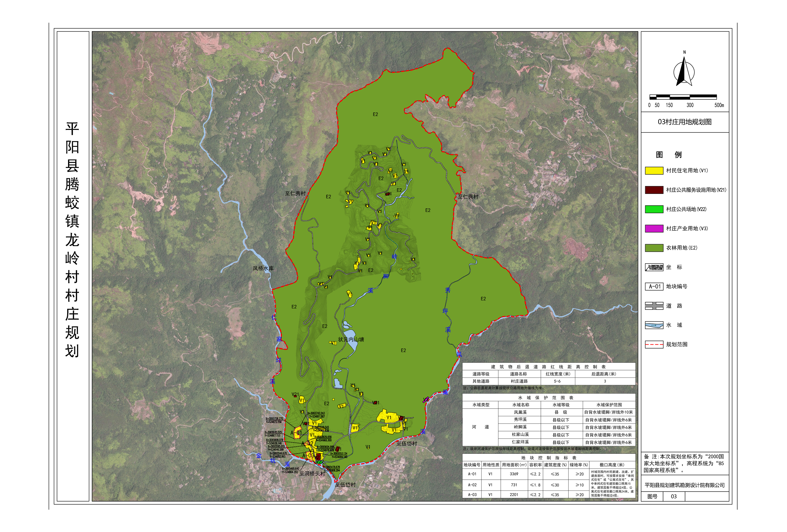Click the 水域保护范围 column header

point(609,405)
